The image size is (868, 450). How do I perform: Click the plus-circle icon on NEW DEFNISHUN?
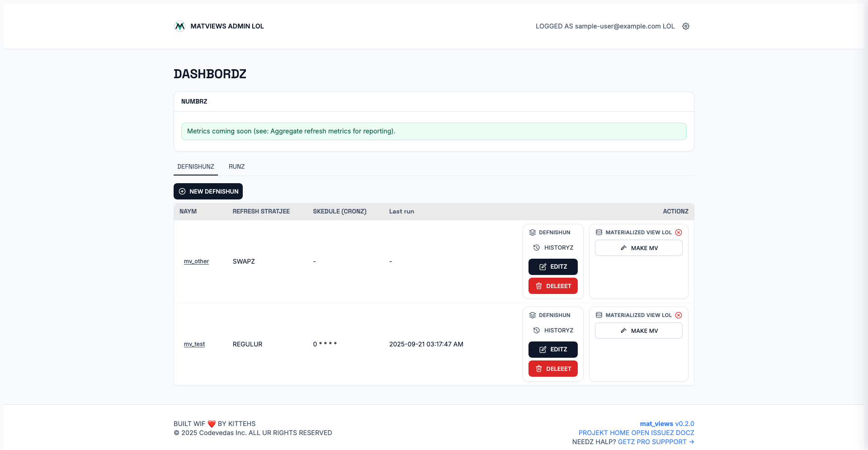[x=182, y=191]
